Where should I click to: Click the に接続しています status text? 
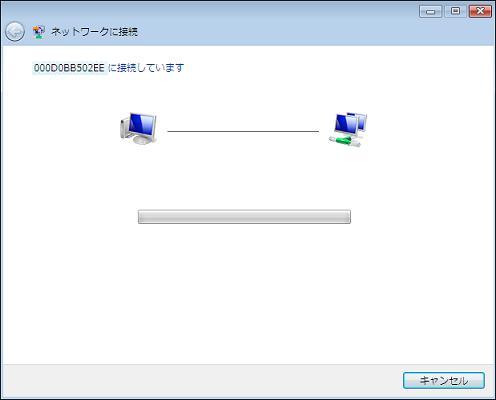(146, 68)
